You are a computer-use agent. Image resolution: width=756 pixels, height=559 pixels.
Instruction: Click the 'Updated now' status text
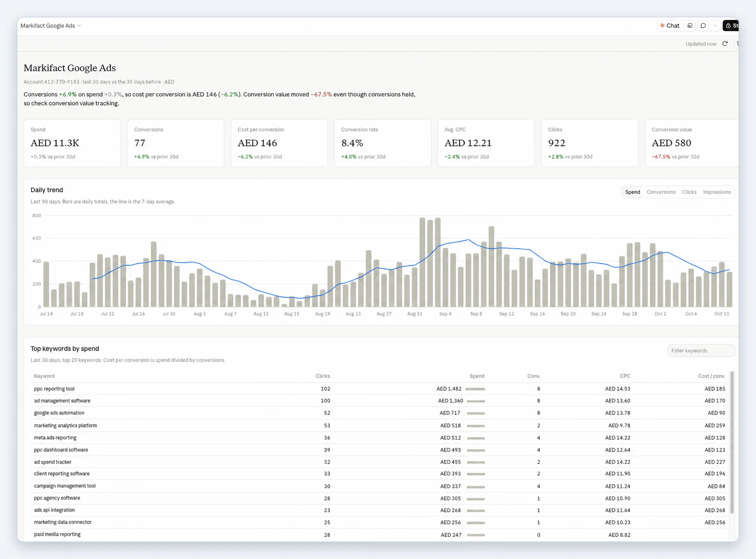pos(701,44)
